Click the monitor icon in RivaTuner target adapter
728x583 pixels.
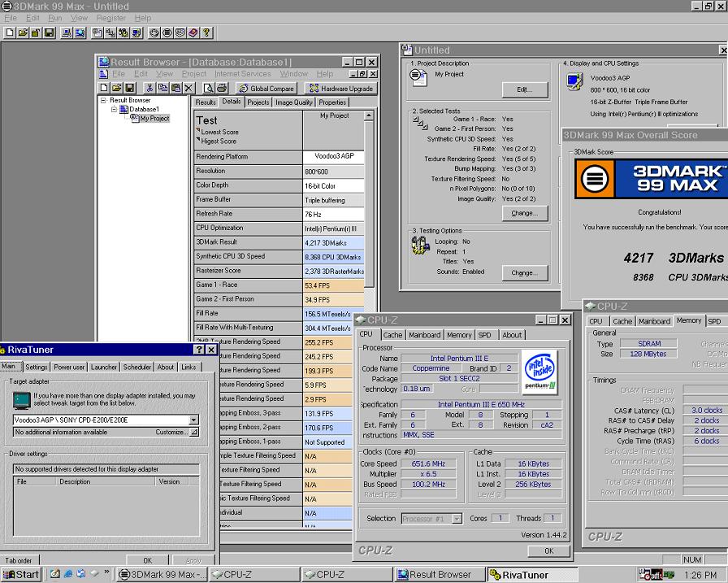(21, 400)
